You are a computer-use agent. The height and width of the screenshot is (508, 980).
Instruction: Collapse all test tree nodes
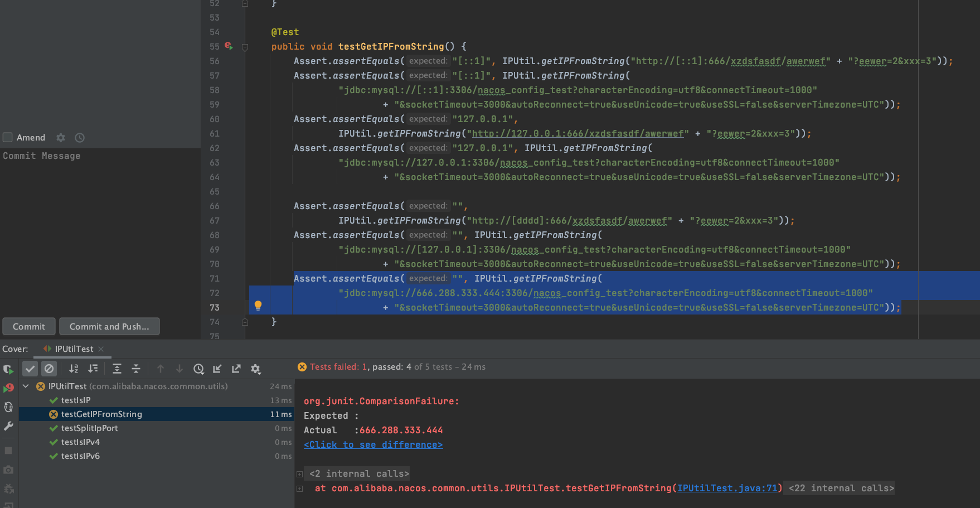135,369
